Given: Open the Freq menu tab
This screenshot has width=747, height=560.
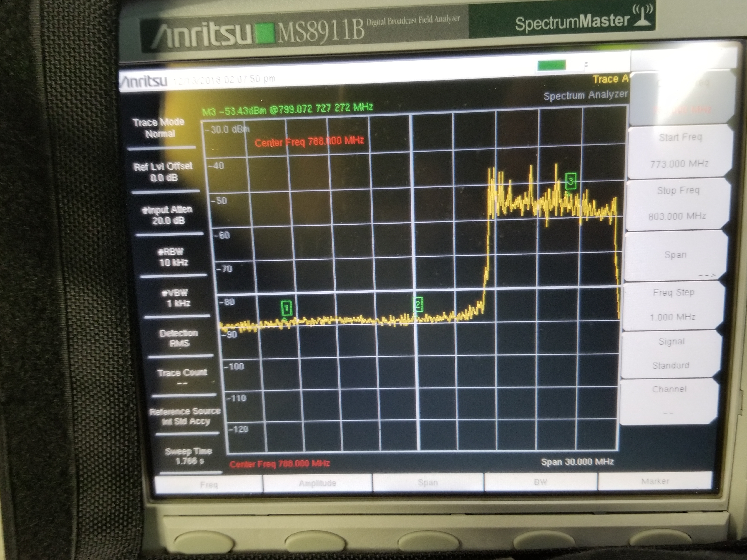Looking at the screenshot, I should click(x=209, y=485).
